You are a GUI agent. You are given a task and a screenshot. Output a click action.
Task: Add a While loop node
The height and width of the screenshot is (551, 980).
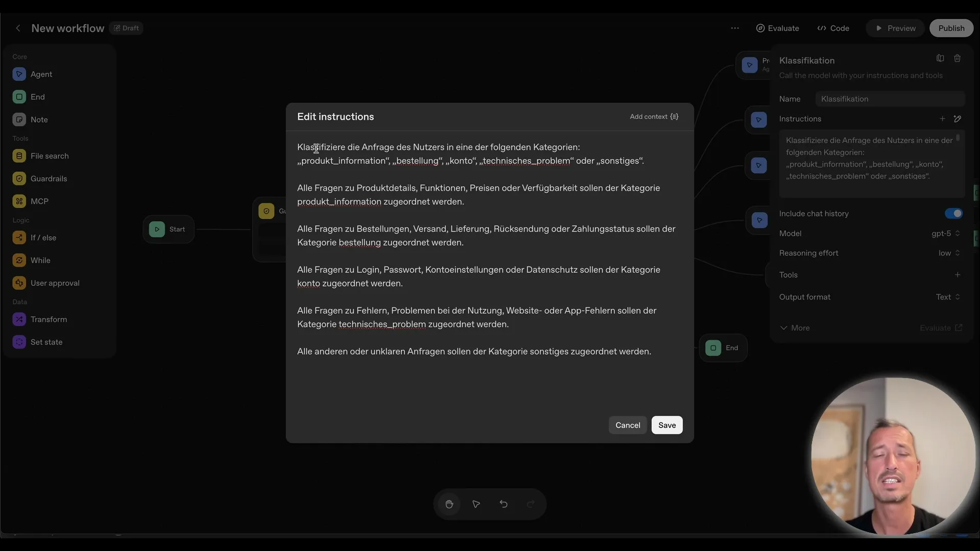(40, 260)
